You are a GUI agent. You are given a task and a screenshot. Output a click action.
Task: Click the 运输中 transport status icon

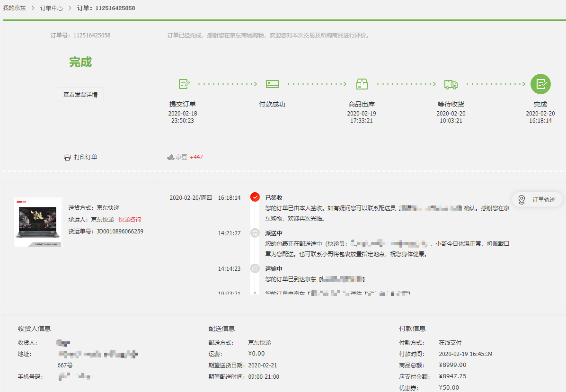(x=255, y=268)
